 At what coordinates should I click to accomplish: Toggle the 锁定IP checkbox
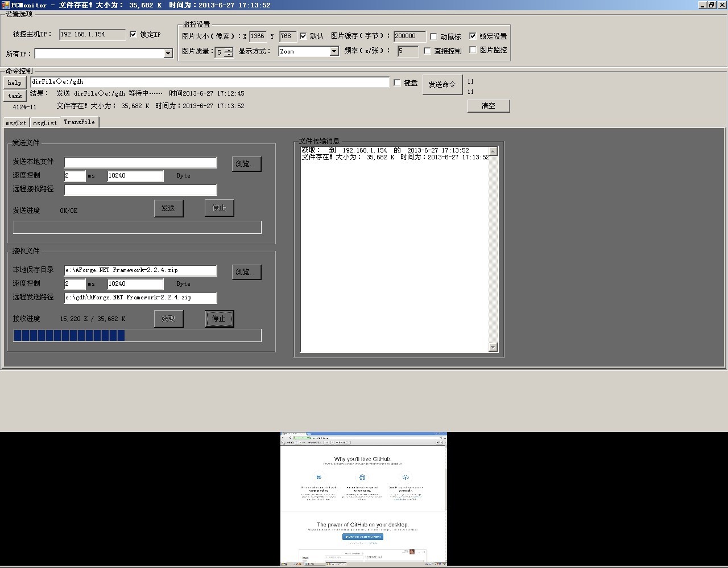click(134, 35)
